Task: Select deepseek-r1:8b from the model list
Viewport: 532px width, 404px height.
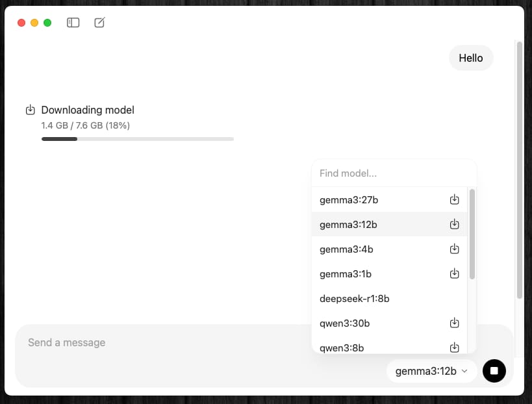Action: 355,299
